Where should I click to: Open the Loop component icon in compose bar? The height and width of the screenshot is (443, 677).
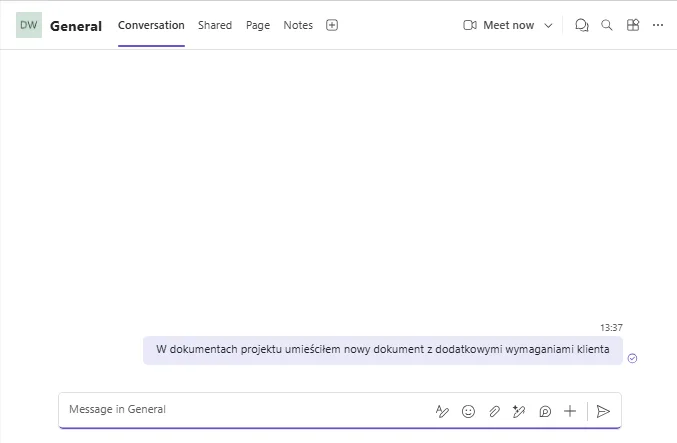[x=545, y=411]
